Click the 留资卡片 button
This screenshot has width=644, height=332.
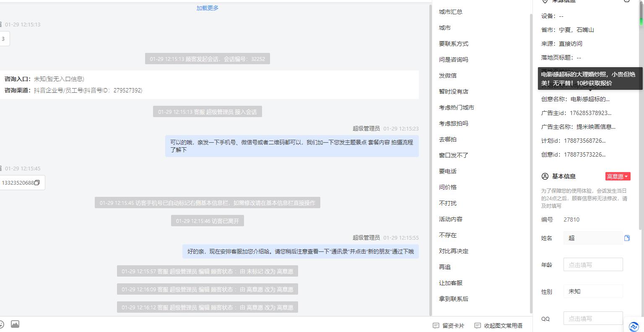(x=449, y=325)
